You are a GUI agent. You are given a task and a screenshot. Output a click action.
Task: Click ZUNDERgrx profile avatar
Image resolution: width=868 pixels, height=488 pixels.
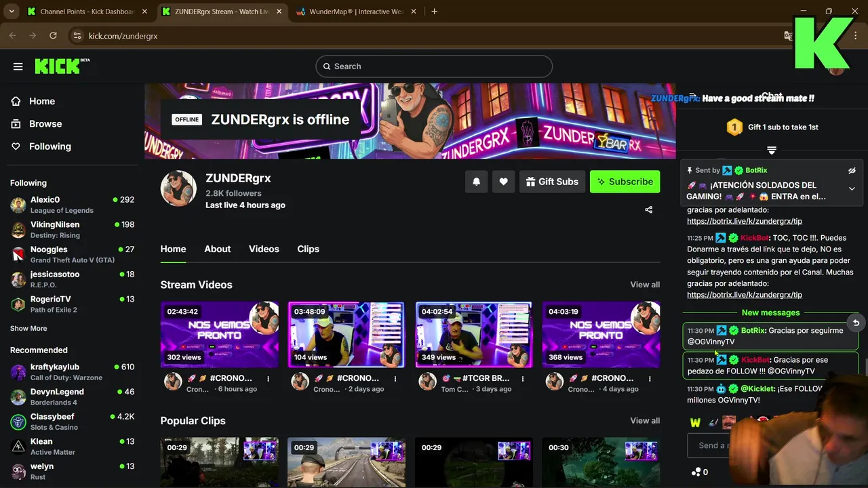(x=178, y=188)
